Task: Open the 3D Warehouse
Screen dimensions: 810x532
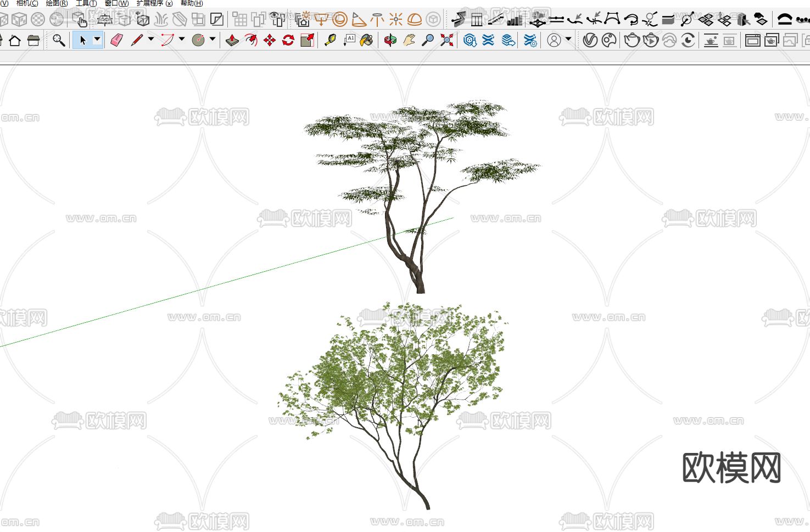Action: (x=470, y=40)
